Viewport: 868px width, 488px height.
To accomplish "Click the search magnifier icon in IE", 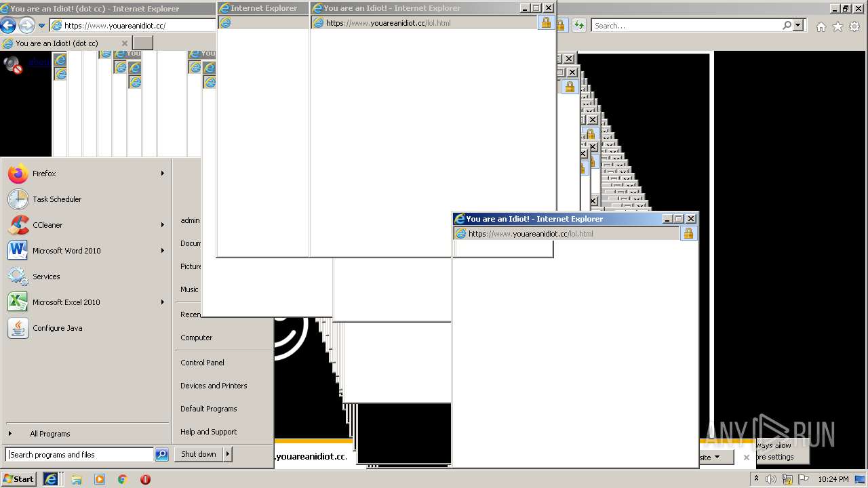I will click(787, 25).
